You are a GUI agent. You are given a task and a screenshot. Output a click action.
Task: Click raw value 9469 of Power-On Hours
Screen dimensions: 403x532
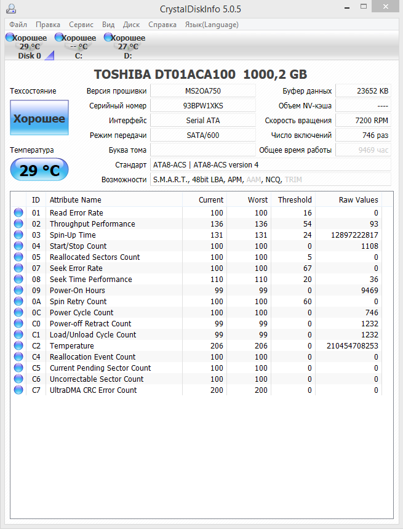click(x=369, y=291)
